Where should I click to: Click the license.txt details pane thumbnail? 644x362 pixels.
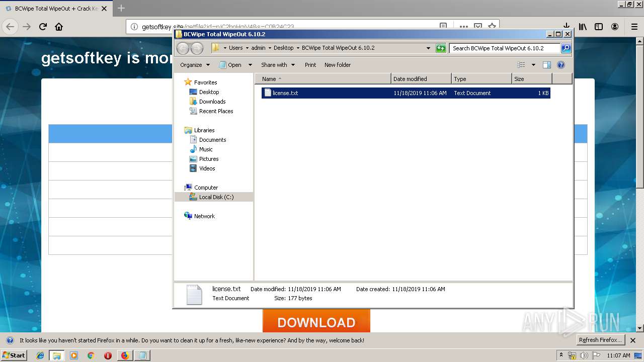point(194,295)
